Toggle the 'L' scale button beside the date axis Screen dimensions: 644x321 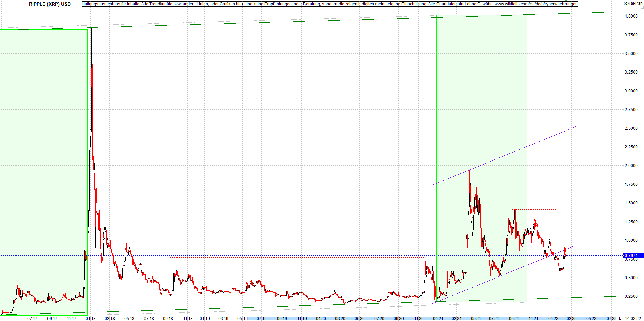point(620,318)
